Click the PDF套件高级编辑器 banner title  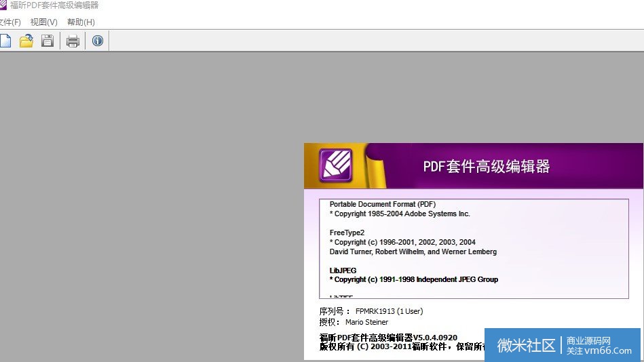(x=487, y=167)
